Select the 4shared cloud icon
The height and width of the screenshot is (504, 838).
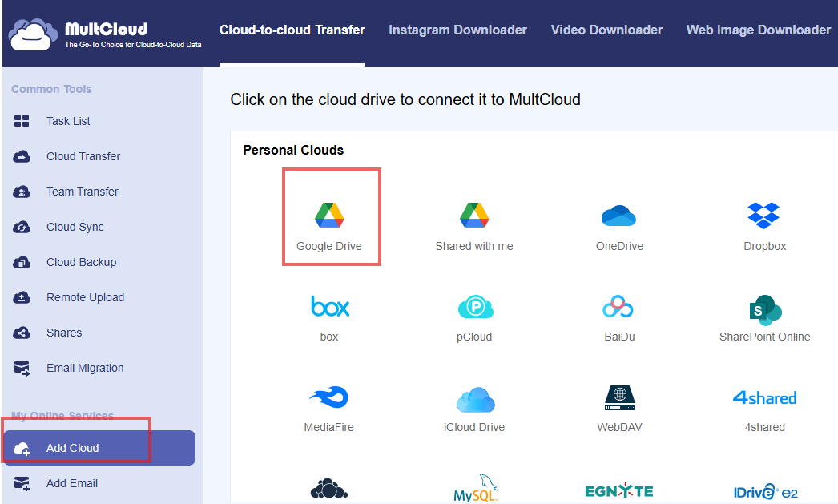click(764, 398)
